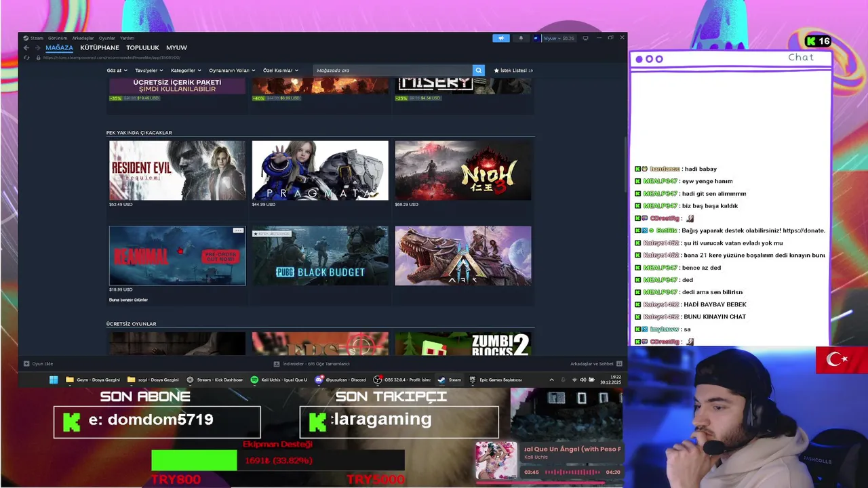868x488 pixels.
Task: Click the Arkadaşlar ve Sohbet icon
Action: click(619, 364)
